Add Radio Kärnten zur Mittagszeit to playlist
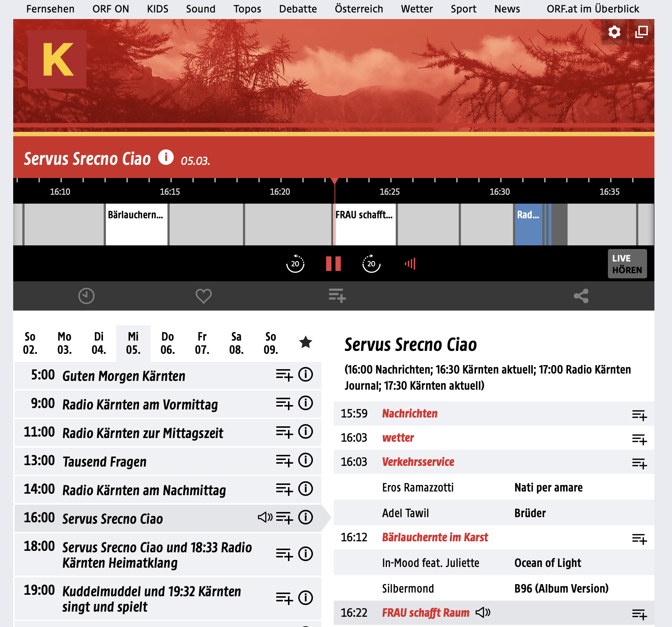The height and width of the screenshot is (627, 672). [x=284, y=432]
